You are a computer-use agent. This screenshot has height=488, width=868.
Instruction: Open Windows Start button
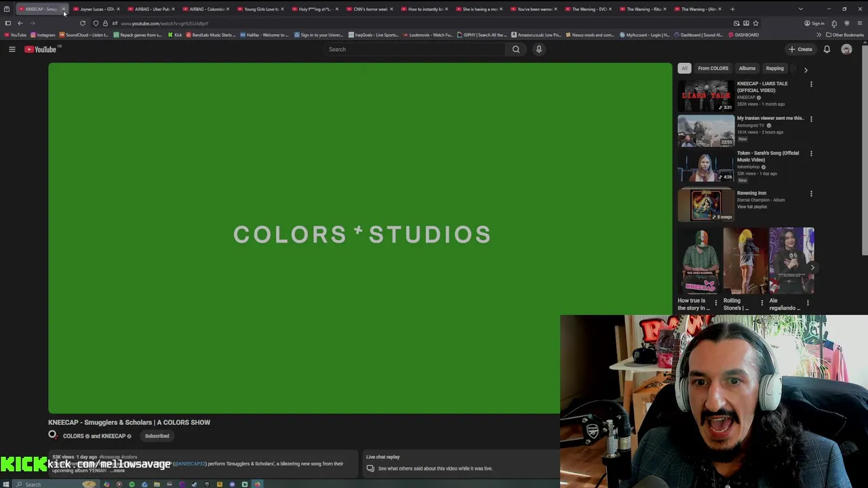point(6,484)
